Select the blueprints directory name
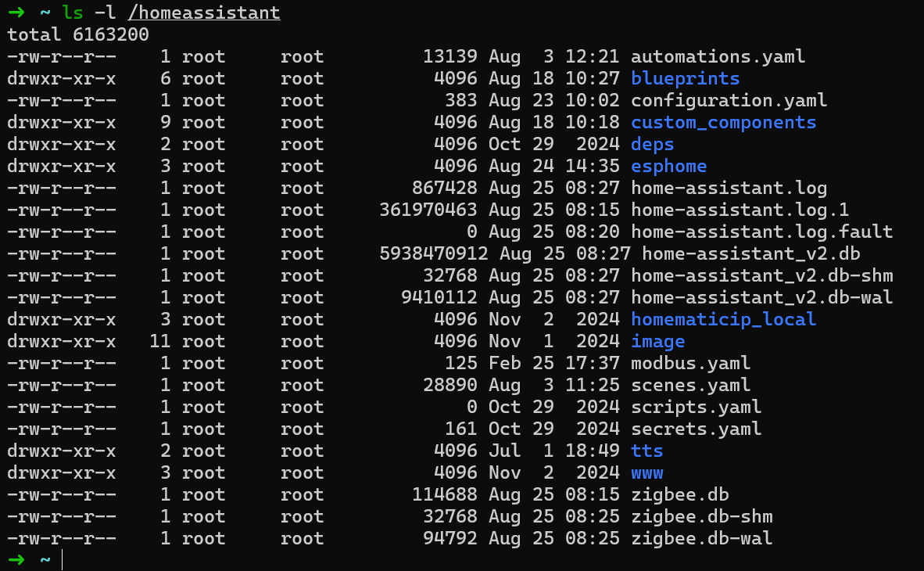Image resolution: width=924 pixels, height=571 pixels. pyautogui.click(x=685, y=78)
